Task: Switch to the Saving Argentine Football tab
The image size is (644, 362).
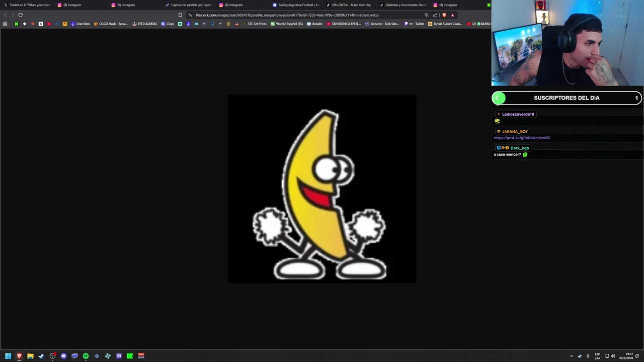Action: [296, 5]
